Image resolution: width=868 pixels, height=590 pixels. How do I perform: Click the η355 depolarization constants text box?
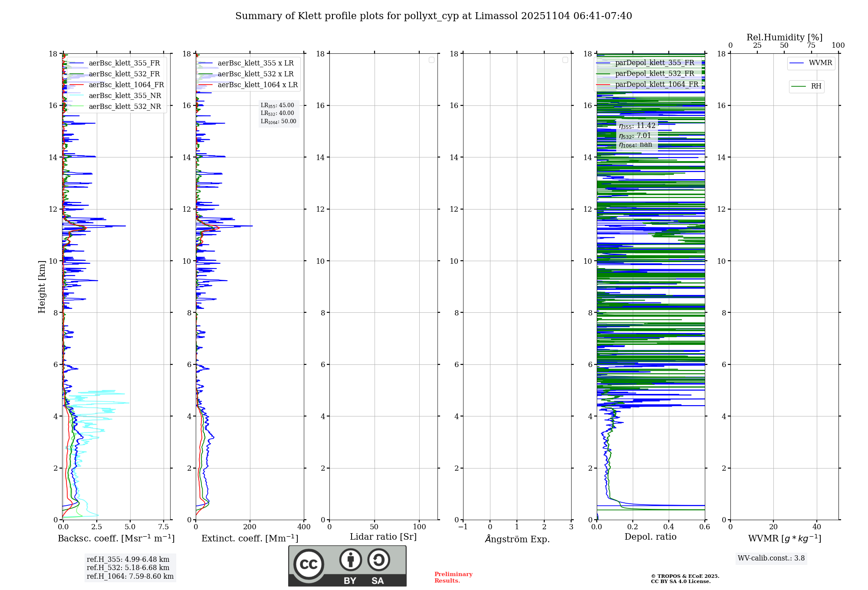(637, 135)
